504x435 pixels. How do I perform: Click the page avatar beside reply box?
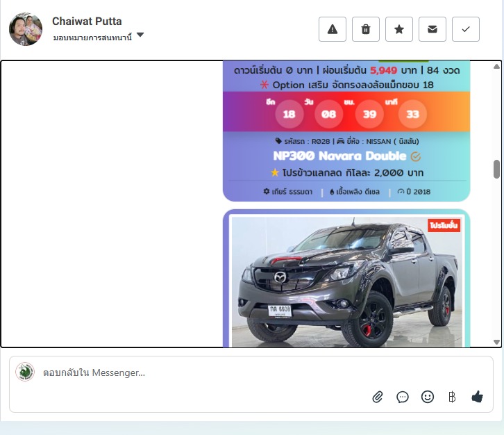coord(25,372)
